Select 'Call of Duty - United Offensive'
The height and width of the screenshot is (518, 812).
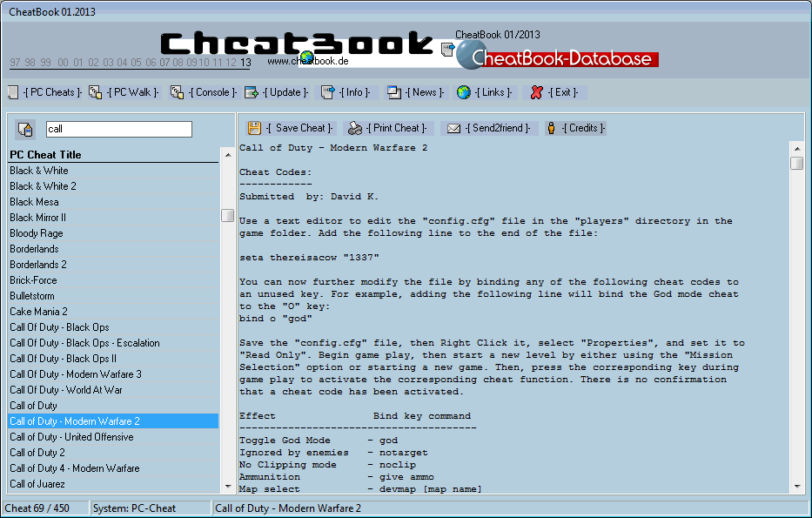tap(113, 437)
